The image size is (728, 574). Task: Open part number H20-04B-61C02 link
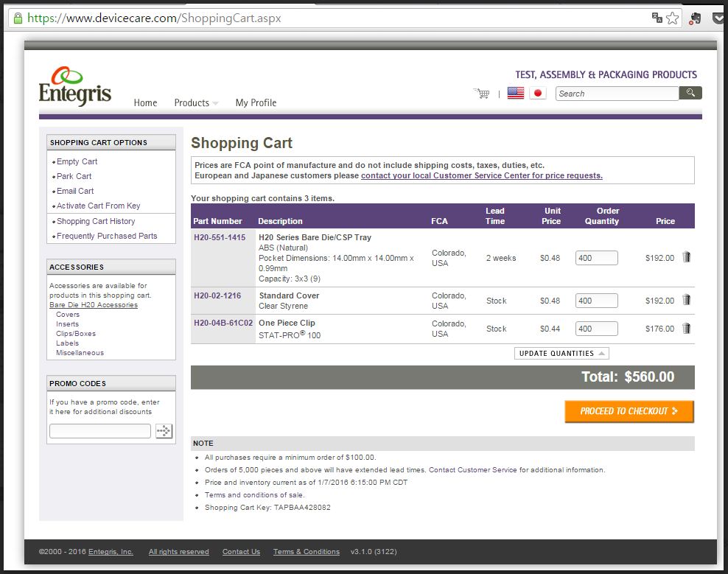click(x=223, y=323)
